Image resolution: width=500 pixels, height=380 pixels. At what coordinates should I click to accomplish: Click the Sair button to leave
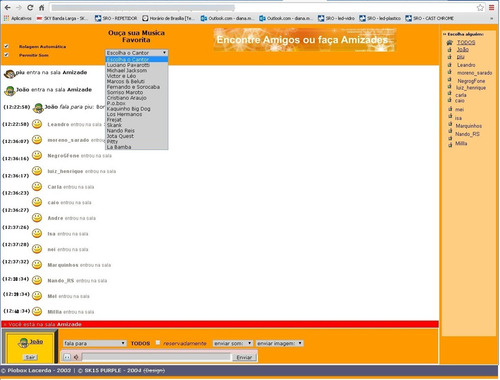30,357
